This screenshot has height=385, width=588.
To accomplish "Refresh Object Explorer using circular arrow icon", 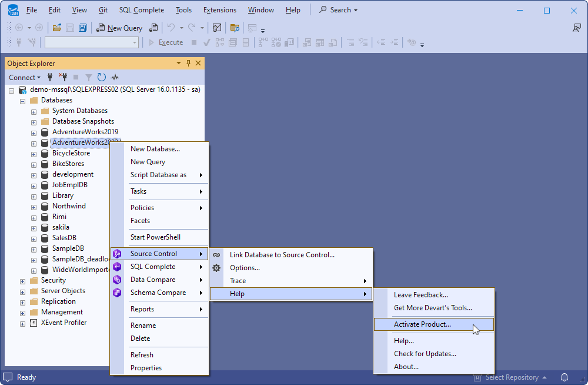I will click(102, 77).
